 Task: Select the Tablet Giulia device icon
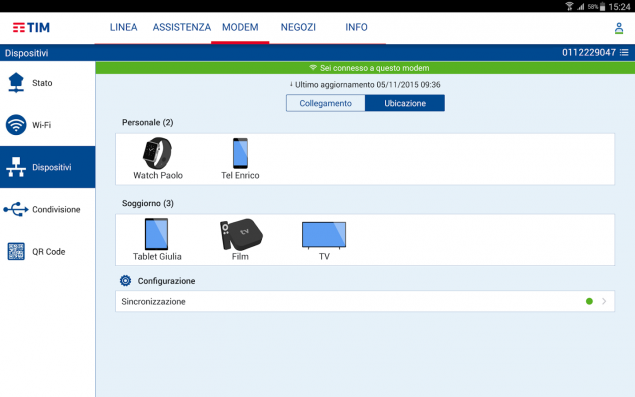[x=156, y=234]
